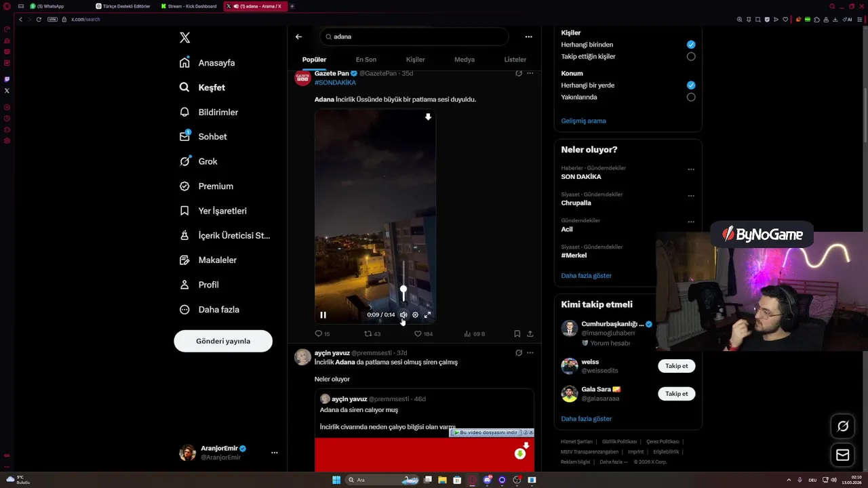The height and width of the screenshot is (488, 868).
Task: Open floating messages envelope button
Action: [843, 455]
